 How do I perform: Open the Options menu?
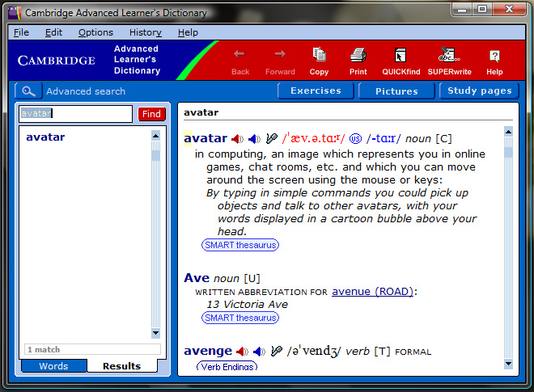[x=95, y=32]
